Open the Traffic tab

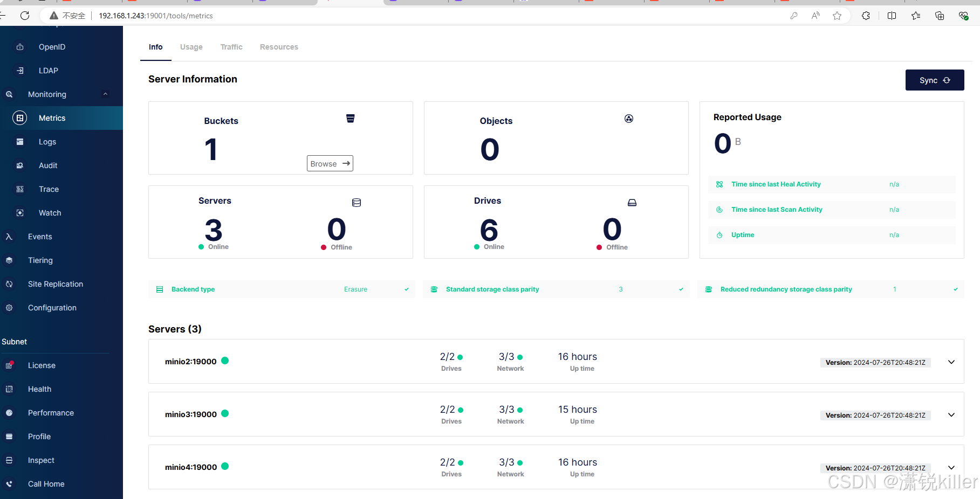[x=231, y=47]
